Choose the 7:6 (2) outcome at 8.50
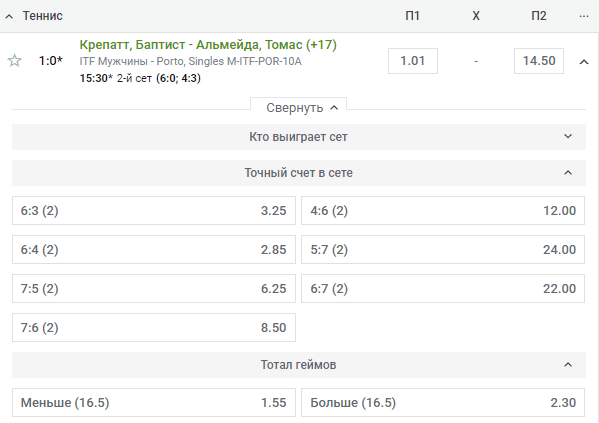 tap(154, 327)
